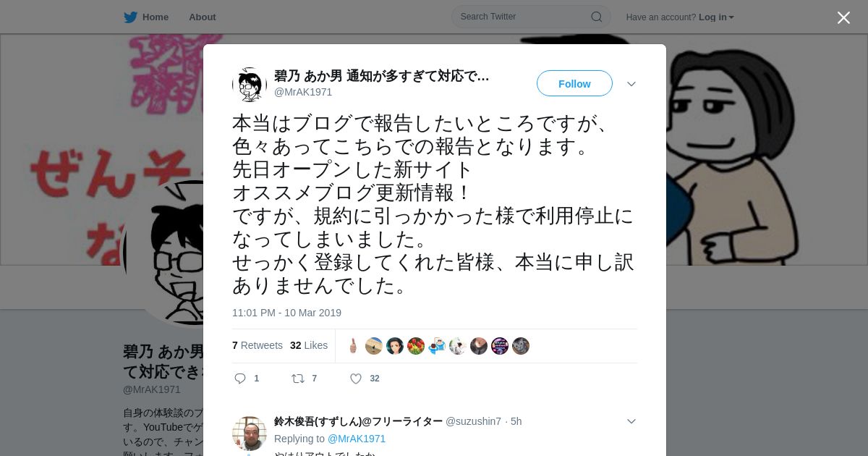
Task: Click the retweet arrows icon
Action: (297, 379)
